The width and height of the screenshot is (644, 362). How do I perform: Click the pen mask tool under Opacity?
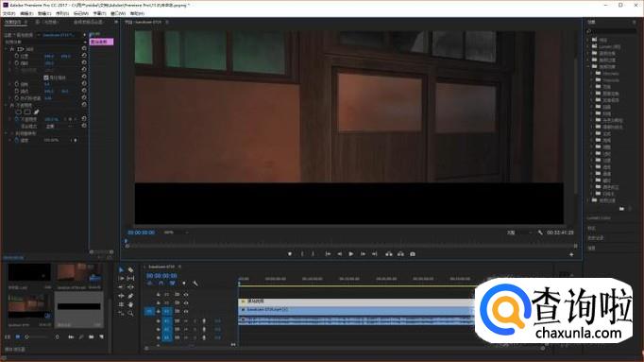[x=36, y=112]
